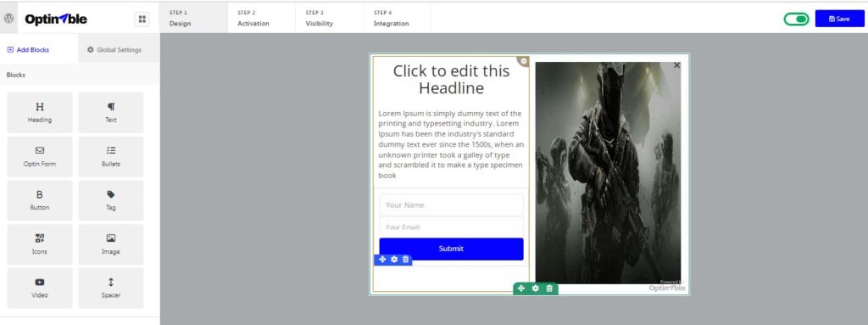Add a Button block
Viewport: 868px width, 325px height.
pyautogui.click(x=40, y=200)
